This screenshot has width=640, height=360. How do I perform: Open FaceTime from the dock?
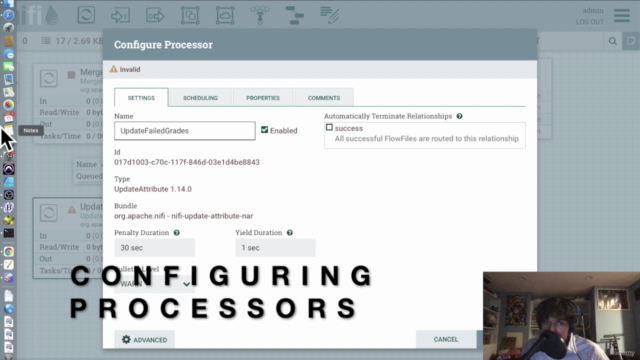click(x=9, y=66)
